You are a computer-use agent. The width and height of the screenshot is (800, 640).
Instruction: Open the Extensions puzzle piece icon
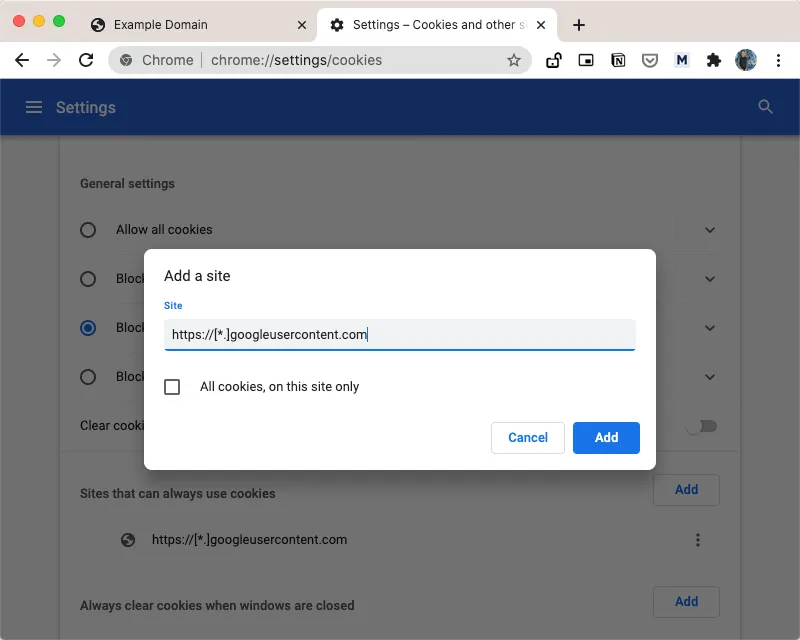tap(713, 60)
